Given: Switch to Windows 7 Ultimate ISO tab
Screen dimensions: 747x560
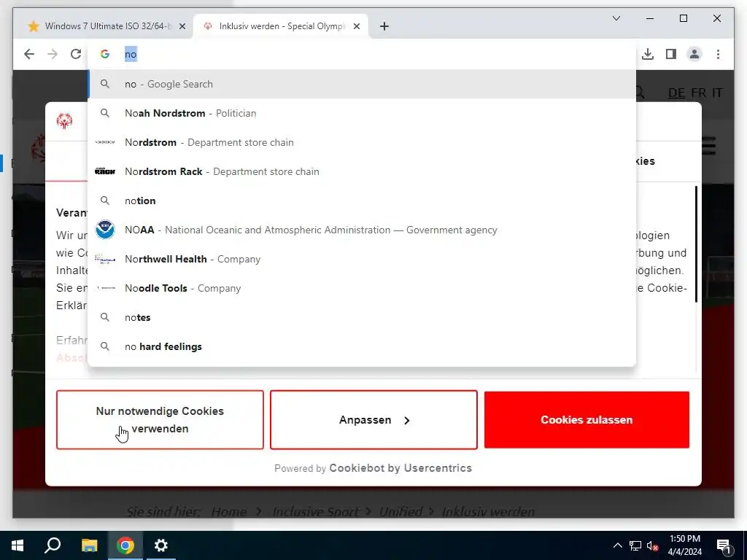Looking at the screenshot, I should pyautogui.click(x=104, y=26).
